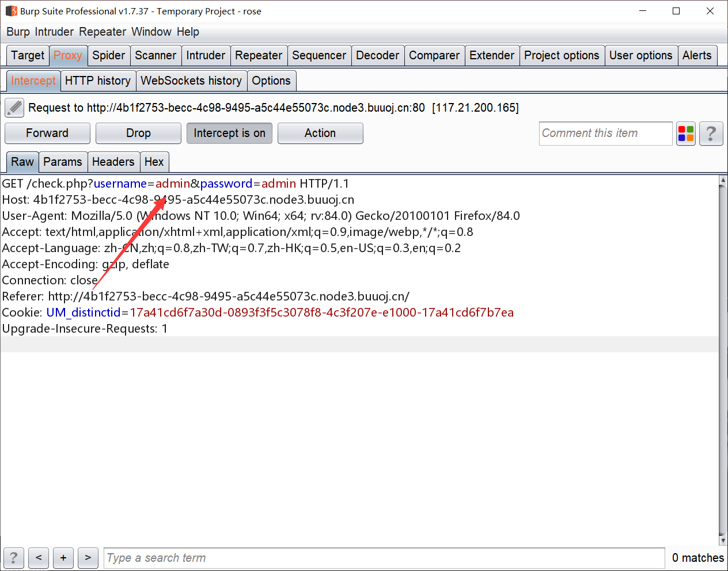Click the Upgrade-Insecure-Requests header line
The width and height of the screenshot is (728, 571).
85,329
